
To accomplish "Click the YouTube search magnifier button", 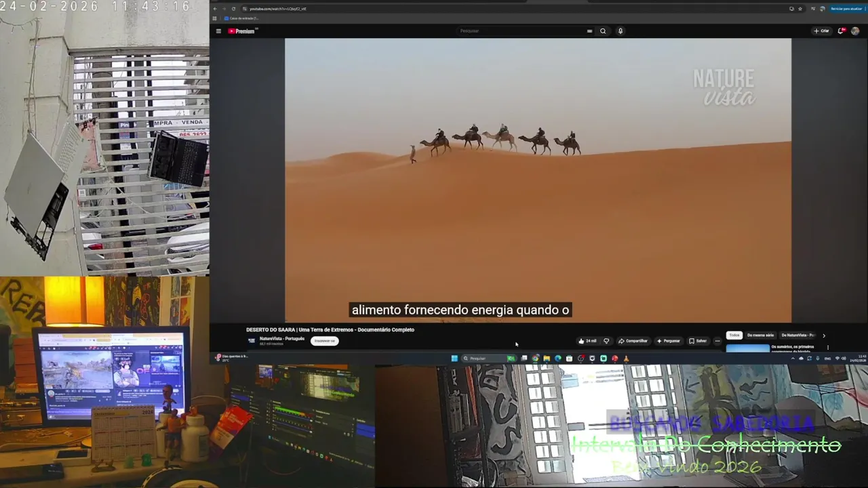I will pyautogui.click(x=603, y=30).
